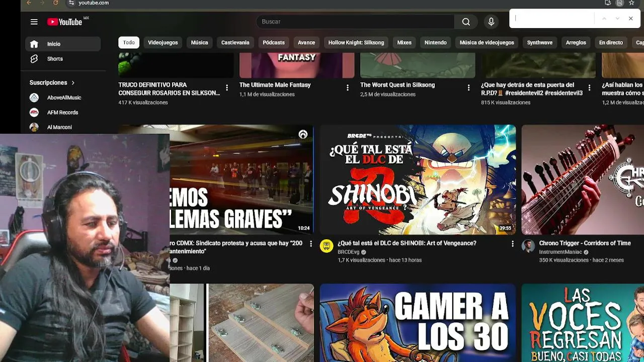Filter by Hollow Knight: Silksong chip
Viewport: 644px width, 362px height.
pos(356,43)
